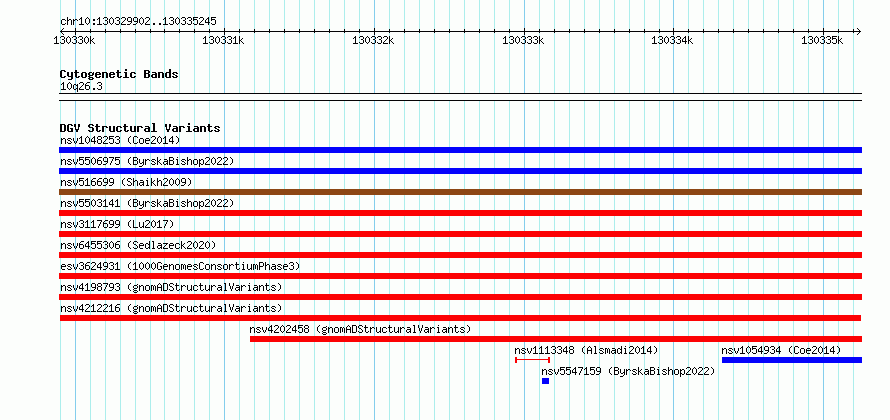Click the nsv516699 (Shaikh2009) label
This screenshot has width=890, height=420.
(126, 182)
